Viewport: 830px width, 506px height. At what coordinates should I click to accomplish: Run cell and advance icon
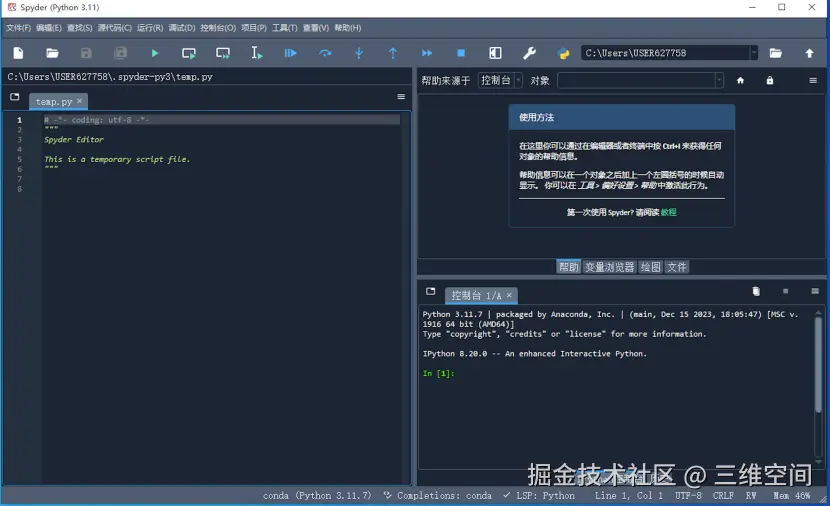223,53
